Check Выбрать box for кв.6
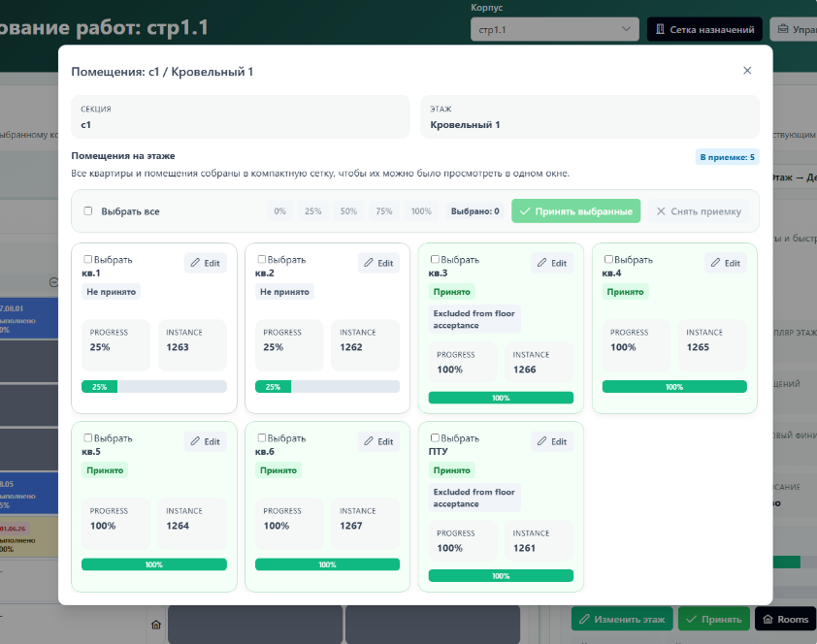The width and height of the screenshot is (817, 644). pyautogui.click(x=262, y=437)
